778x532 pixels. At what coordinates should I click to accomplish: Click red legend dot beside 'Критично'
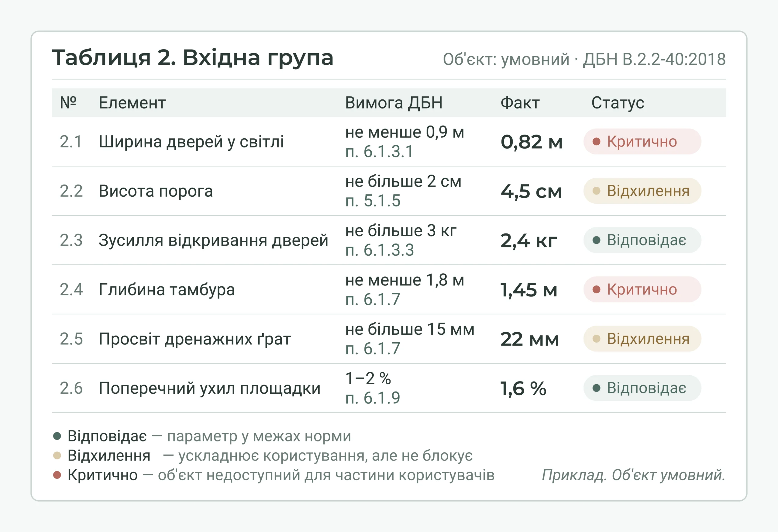click(57, 475)
